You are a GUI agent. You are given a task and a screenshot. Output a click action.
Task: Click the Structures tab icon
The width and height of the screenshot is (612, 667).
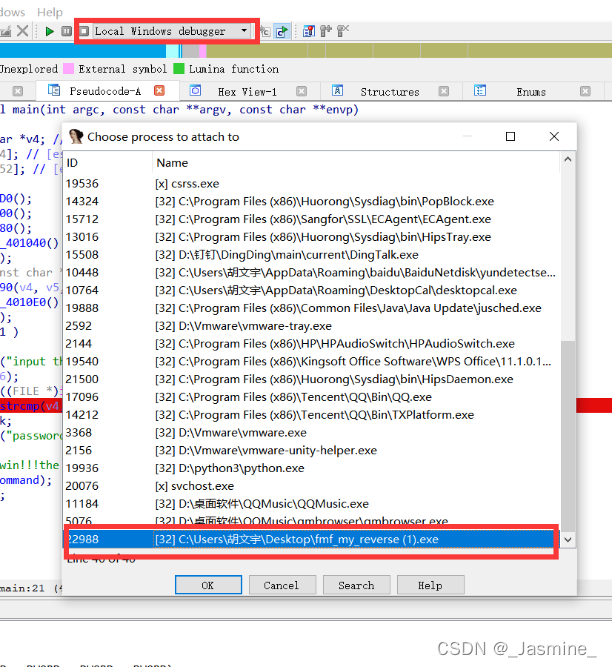pos(338,90)
